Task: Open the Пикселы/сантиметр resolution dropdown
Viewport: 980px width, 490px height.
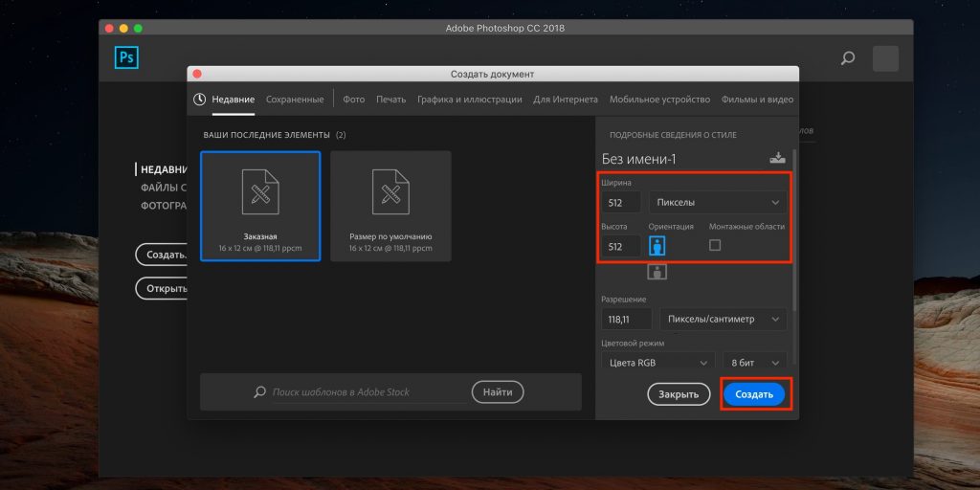Action: 718,319
